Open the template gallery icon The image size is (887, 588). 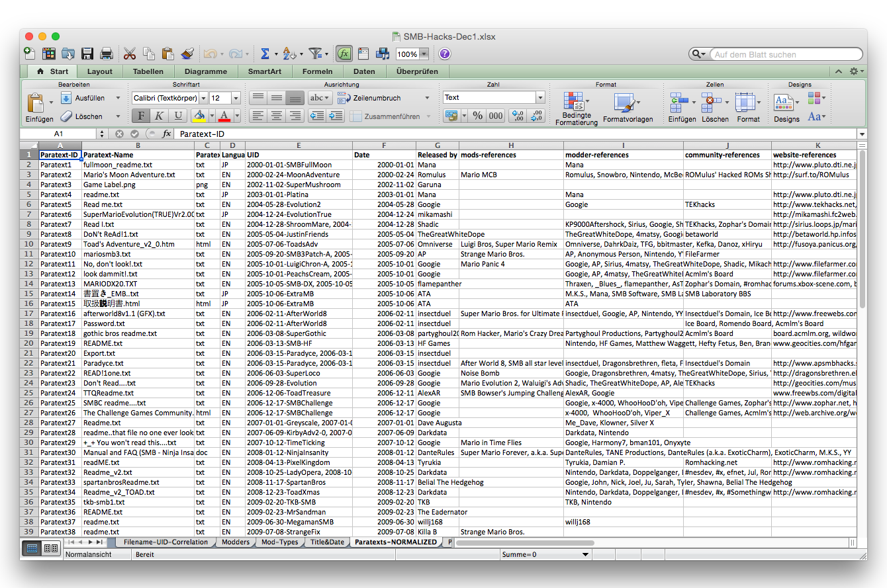[49, 54]
